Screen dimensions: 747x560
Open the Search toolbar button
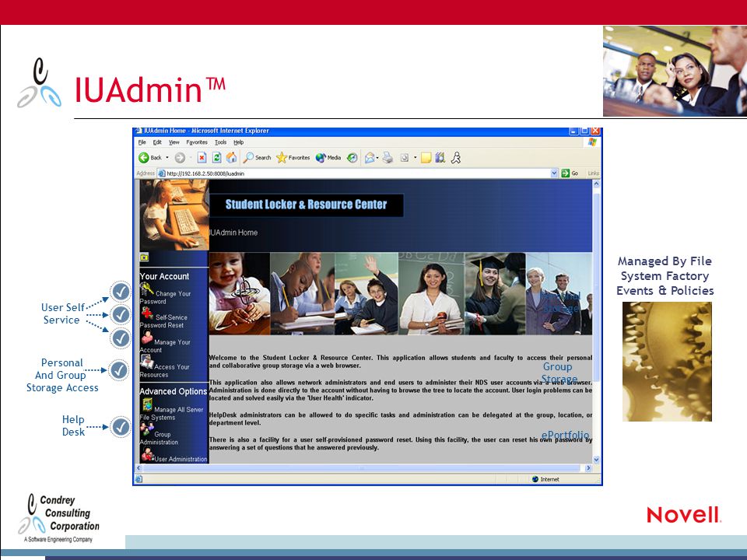(257, 158)
